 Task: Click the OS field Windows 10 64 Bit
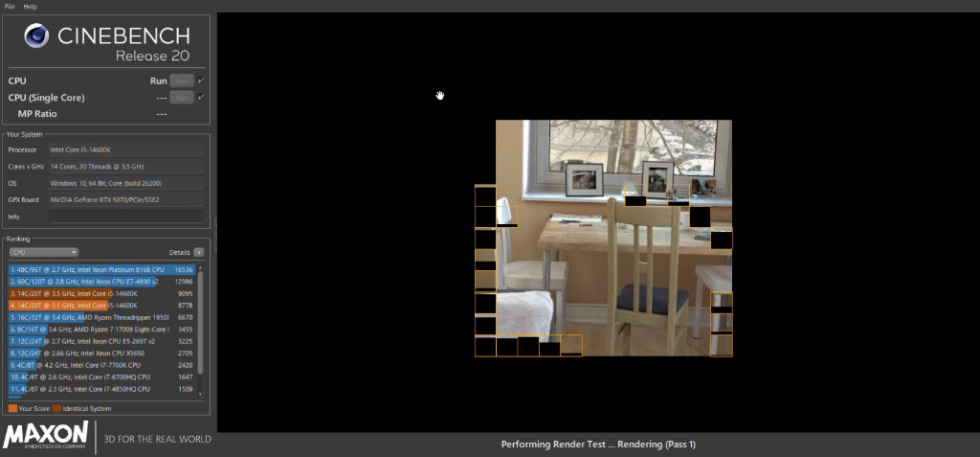[125, 183]
